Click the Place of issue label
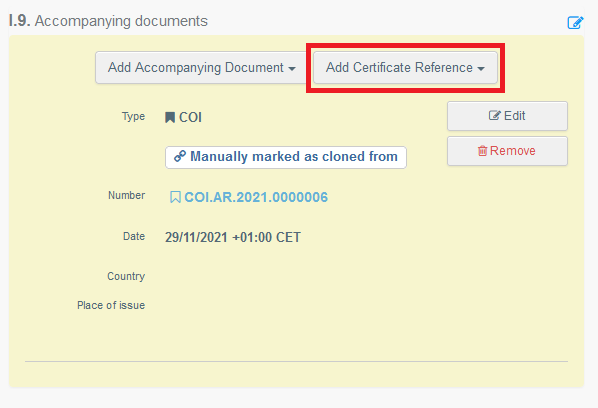 [x=111, y=305]
